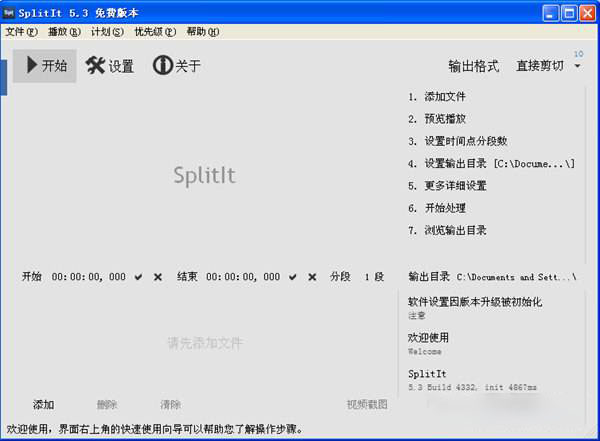Click the greyed 删除 button
600x441 pixels.
coord(107,404)
